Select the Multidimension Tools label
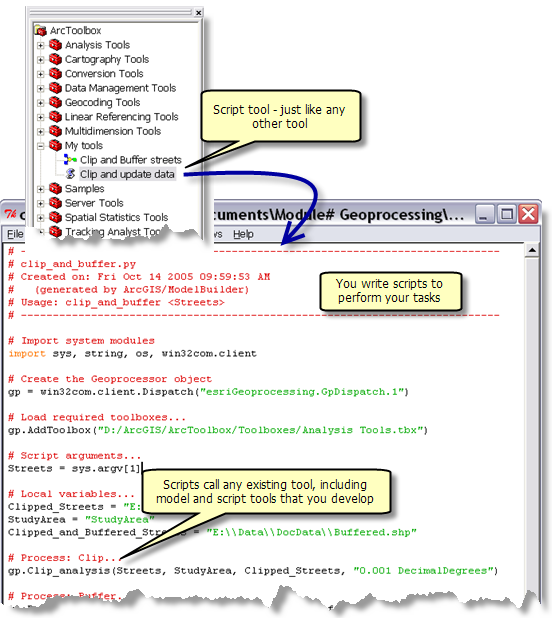Image resolution: width=559 pixels, height=618 pixels. pyautogui.click(x=113, y=131)
